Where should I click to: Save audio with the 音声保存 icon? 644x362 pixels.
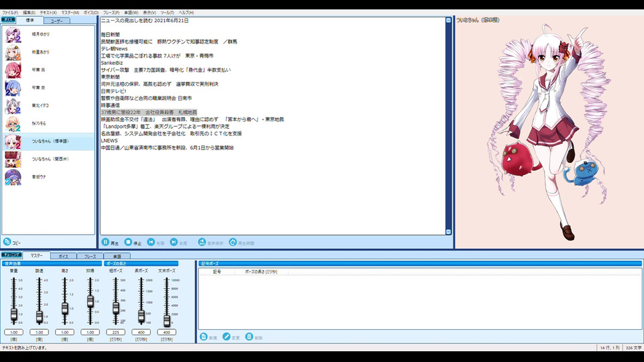(x=202, y=242)
